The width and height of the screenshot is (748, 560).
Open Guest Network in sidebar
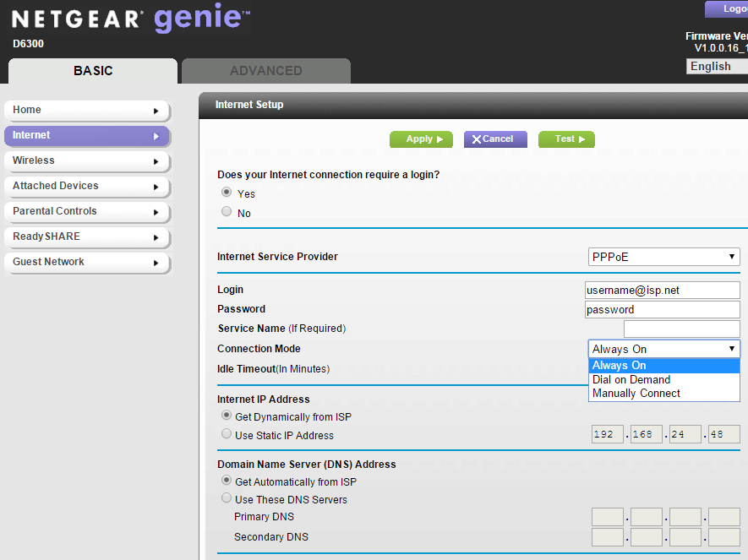click(x=87, y=262)
